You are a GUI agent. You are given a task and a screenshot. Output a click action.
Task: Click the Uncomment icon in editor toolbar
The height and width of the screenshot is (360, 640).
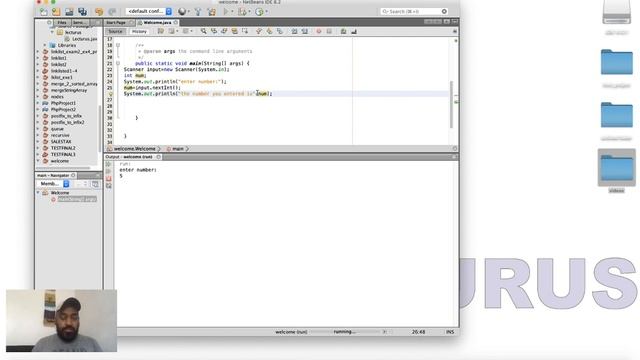[354, 31]
